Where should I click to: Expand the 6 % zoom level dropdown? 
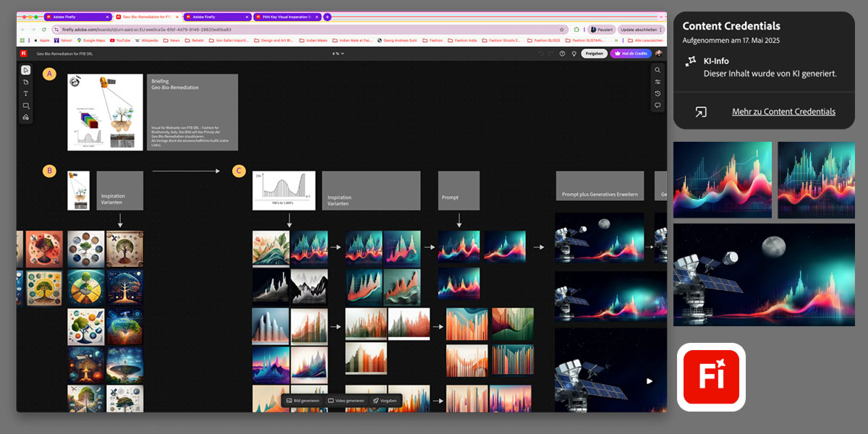coord(339,54)
